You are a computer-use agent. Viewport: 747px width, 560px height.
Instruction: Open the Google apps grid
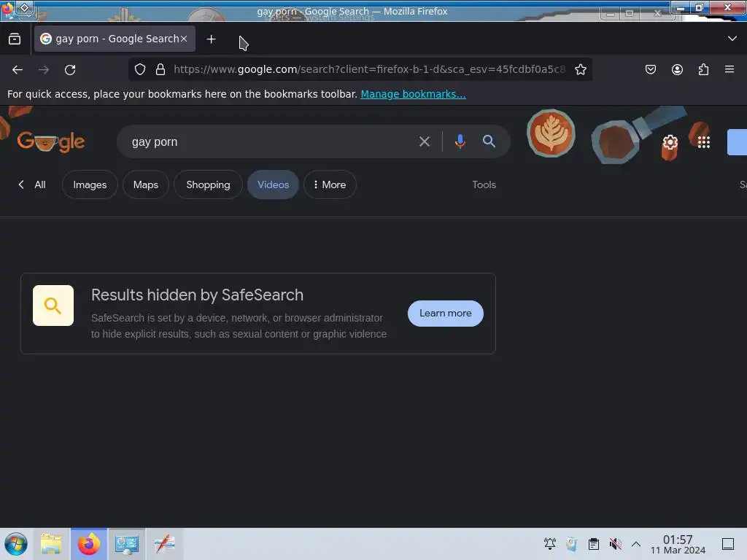point(704,142)
